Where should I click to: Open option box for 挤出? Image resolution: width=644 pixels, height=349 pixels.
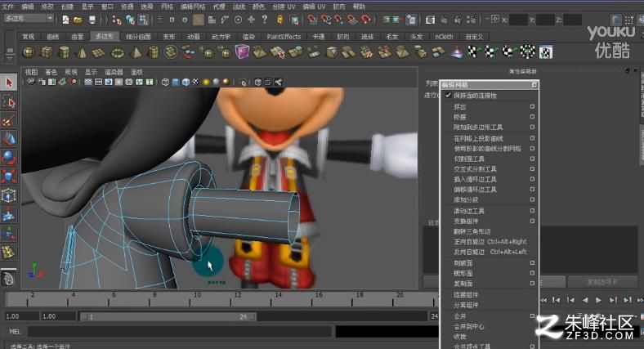pos(532,106)
